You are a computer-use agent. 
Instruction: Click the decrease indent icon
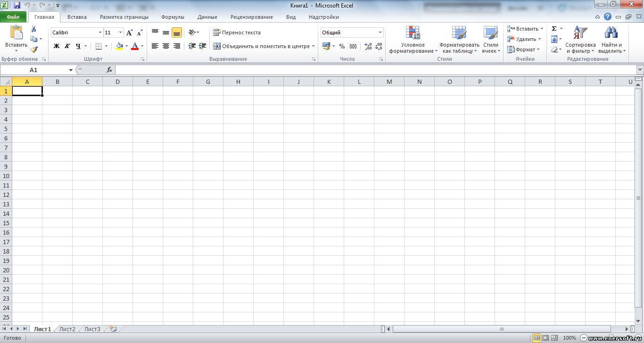tap(192, 46)
